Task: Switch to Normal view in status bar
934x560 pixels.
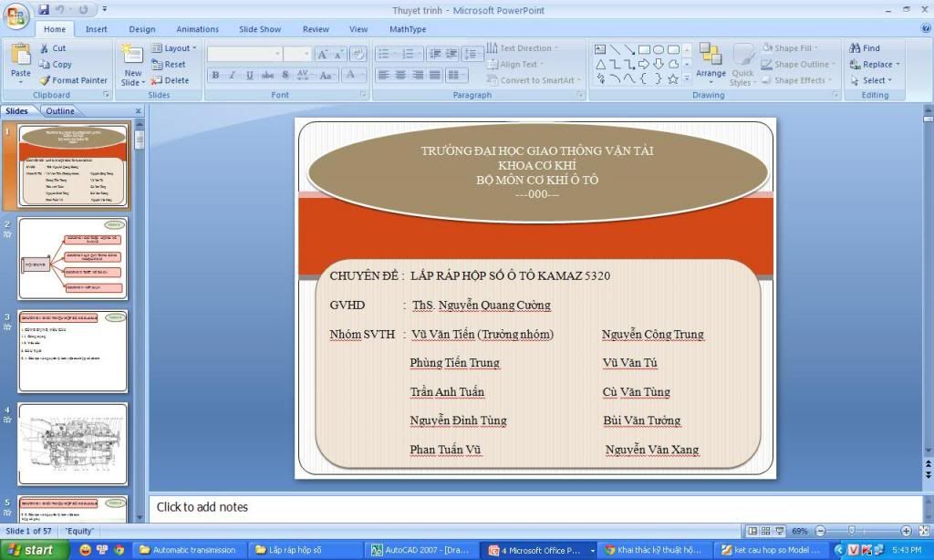Action: (752, 531)
